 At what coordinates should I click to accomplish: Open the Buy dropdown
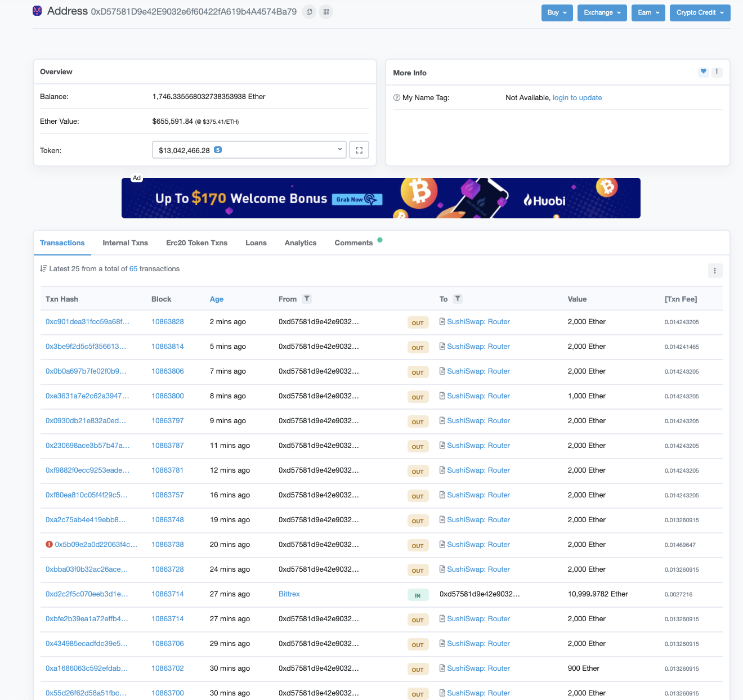[557, 13]
